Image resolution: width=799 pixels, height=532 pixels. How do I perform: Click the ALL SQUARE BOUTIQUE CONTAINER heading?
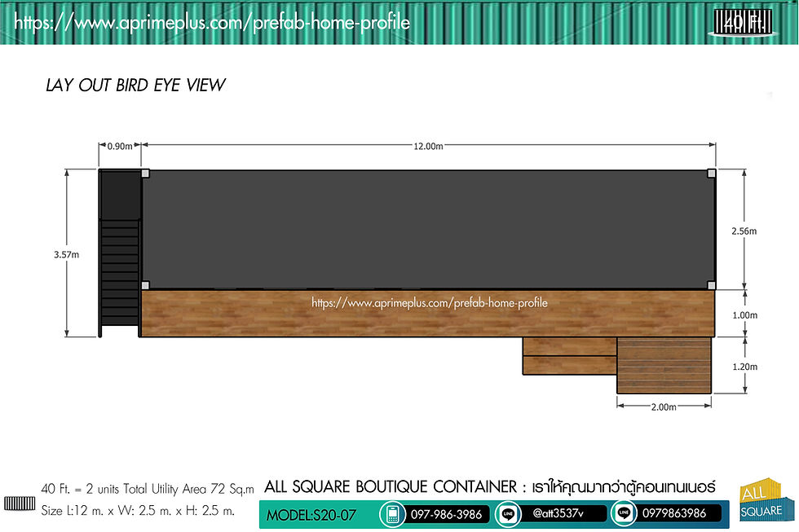391,486
